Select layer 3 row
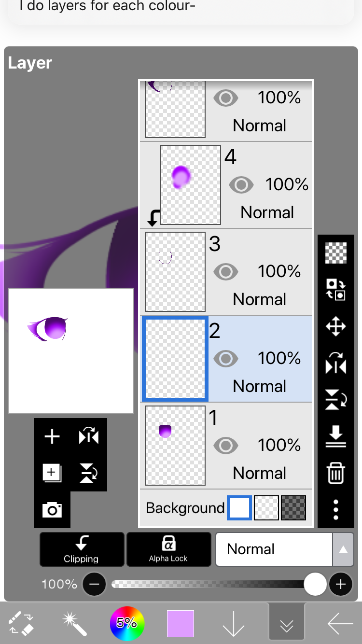Viewport: 362px width, 644px height. pos(226,272)
